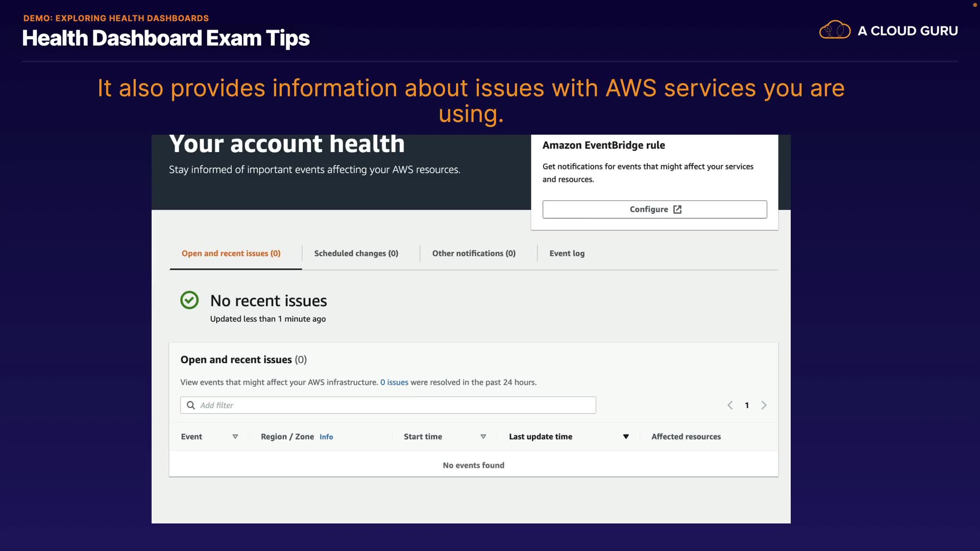Click the Configure EventBridge button
Viewport: 980px width, 551px height.
click(654, 210)
